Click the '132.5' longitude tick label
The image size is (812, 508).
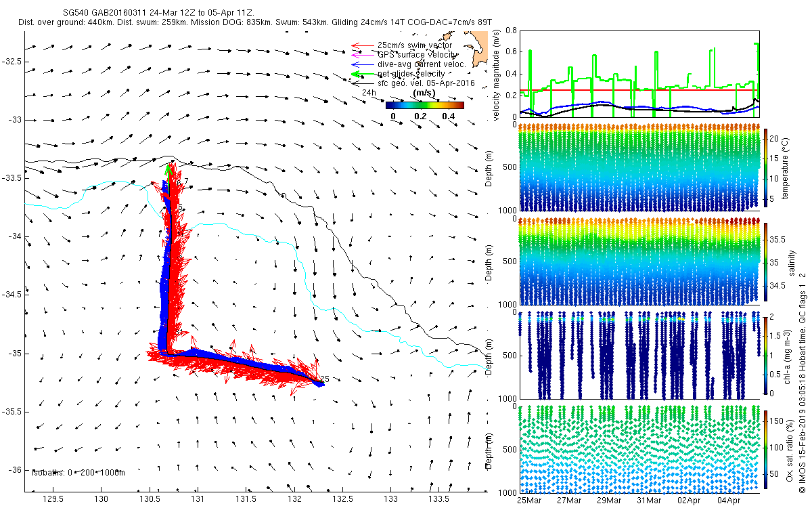pyautogui.click(x=342, y=500)
